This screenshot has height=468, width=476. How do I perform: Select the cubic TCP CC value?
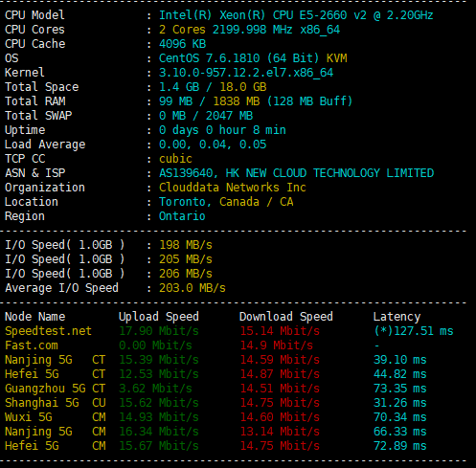(175, 159)
